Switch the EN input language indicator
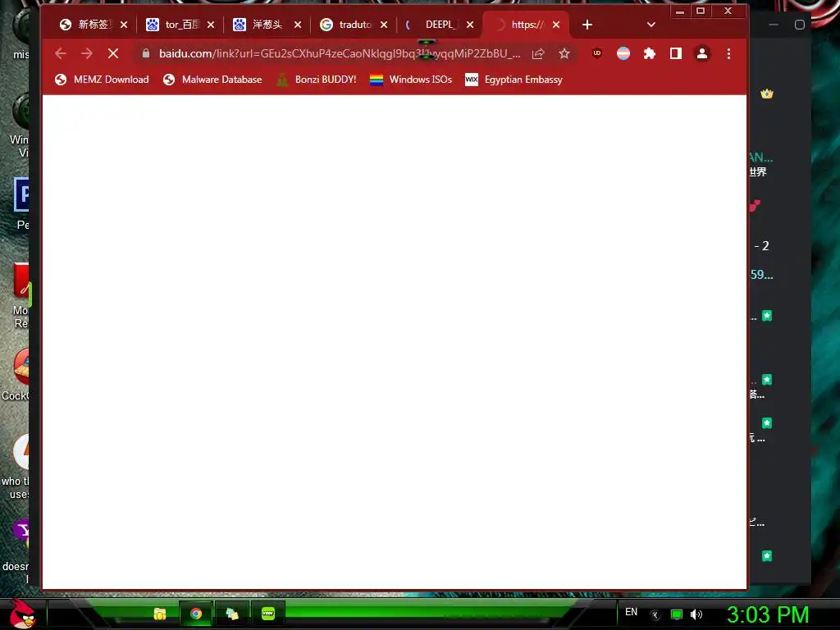This screenshot has width=840, height=630. click(x=631, y=612)
